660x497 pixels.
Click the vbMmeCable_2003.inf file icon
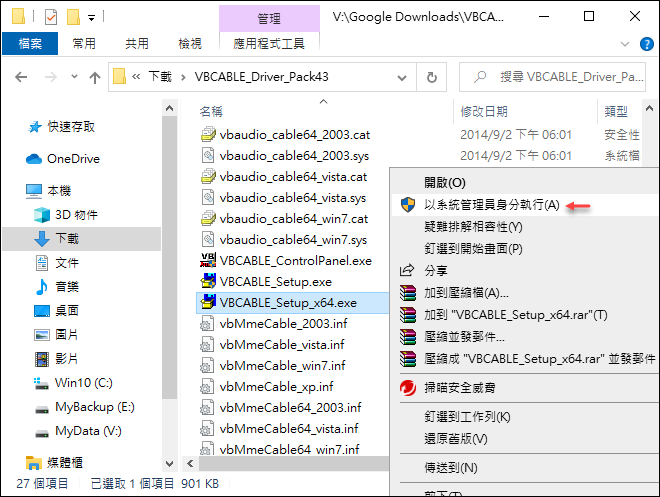coord(206,324)
